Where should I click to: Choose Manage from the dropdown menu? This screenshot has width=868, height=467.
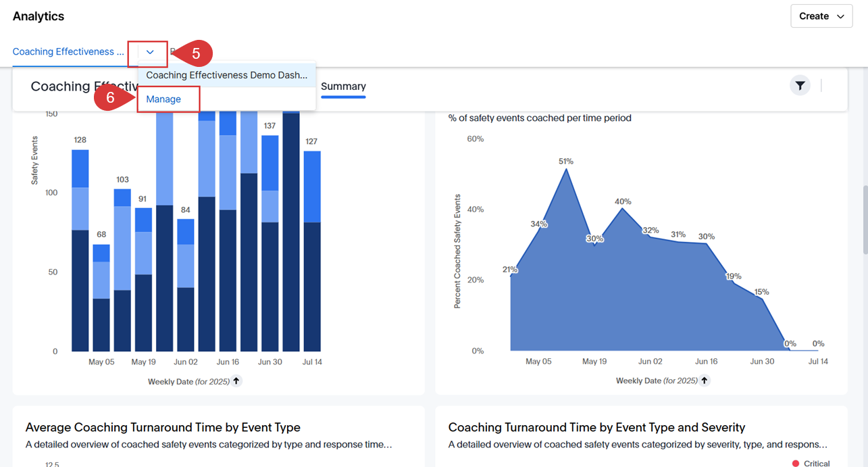point(163,99)
